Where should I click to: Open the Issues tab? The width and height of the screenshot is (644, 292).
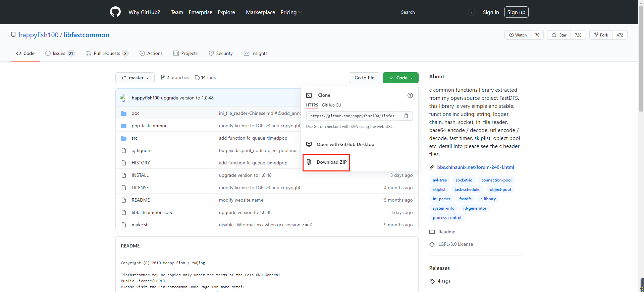click(x=60, y=53)
